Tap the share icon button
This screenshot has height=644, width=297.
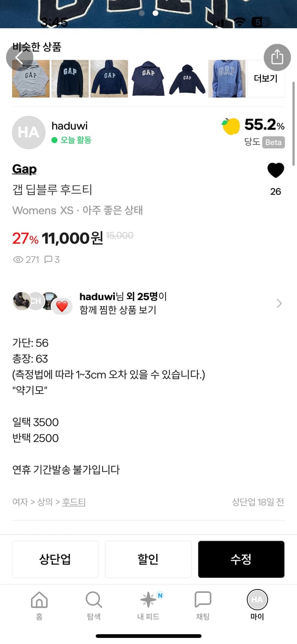point(277,57)
